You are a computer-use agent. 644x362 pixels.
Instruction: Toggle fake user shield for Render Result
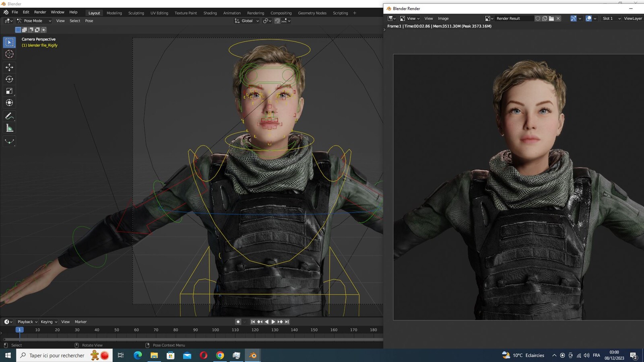click(538, 19)
